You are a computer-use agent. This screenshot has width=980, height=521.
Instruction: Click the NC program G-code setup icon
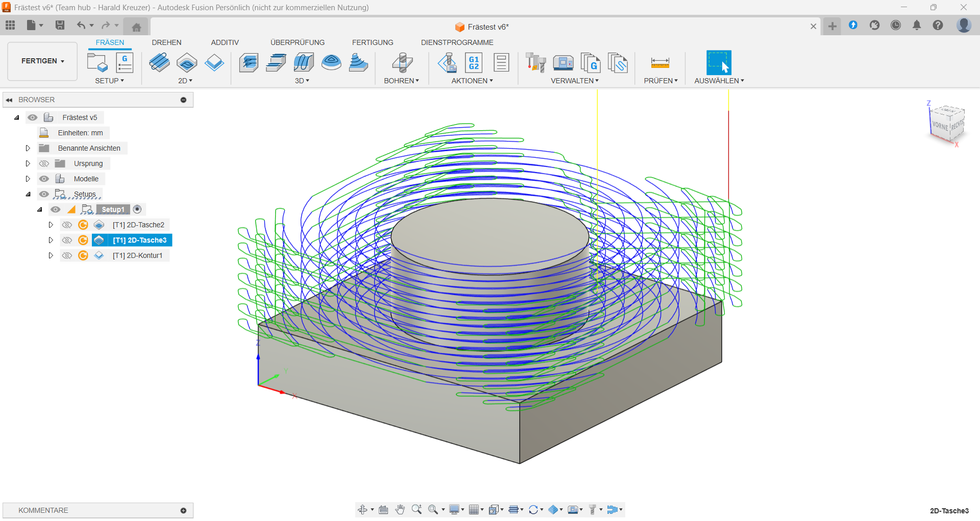pyautogui.click(x=125, y=63)
